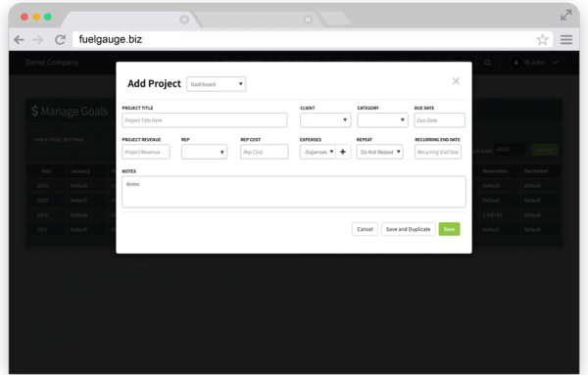Open the Dashboard dropdown beside Add Project
Image resolution: width=588 pixels, height=375 pixels.
[x=216, y=84]
